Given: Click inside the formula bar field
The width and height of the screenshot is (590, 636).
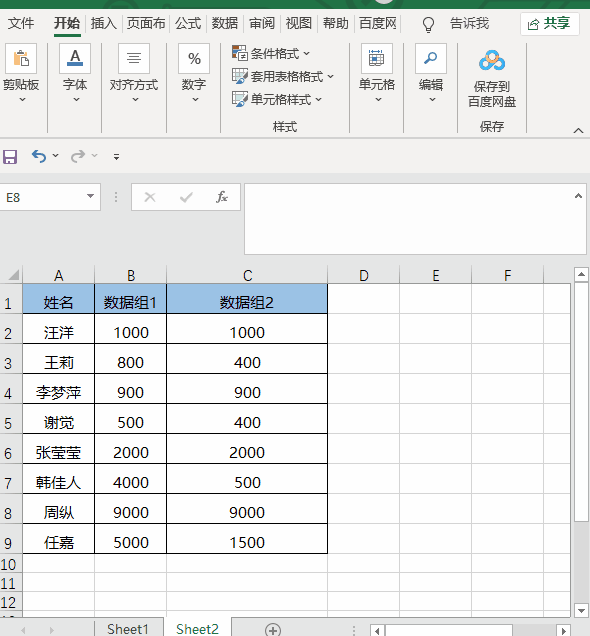Looking at the screenshot, I should point(410,219).
